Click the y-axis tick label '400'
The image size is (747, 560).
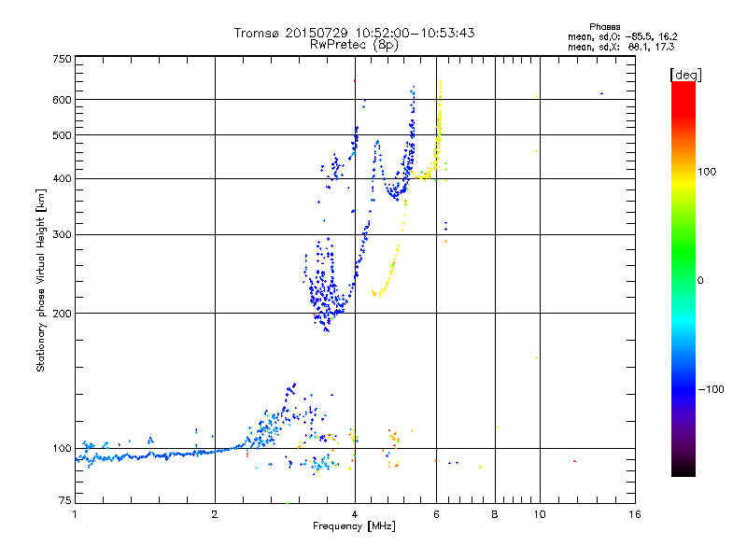click(x=62, y=179)
